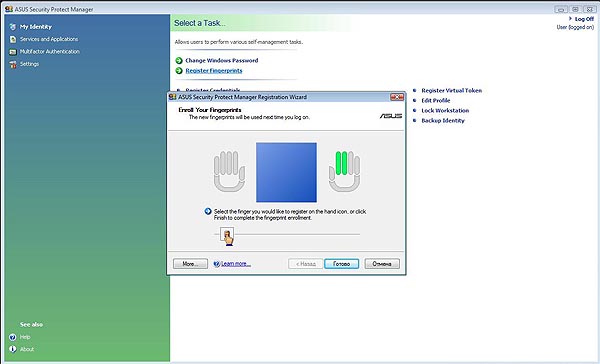
Task: Click the About info icon
Action: pyautogui.click(x=13, y=349)
